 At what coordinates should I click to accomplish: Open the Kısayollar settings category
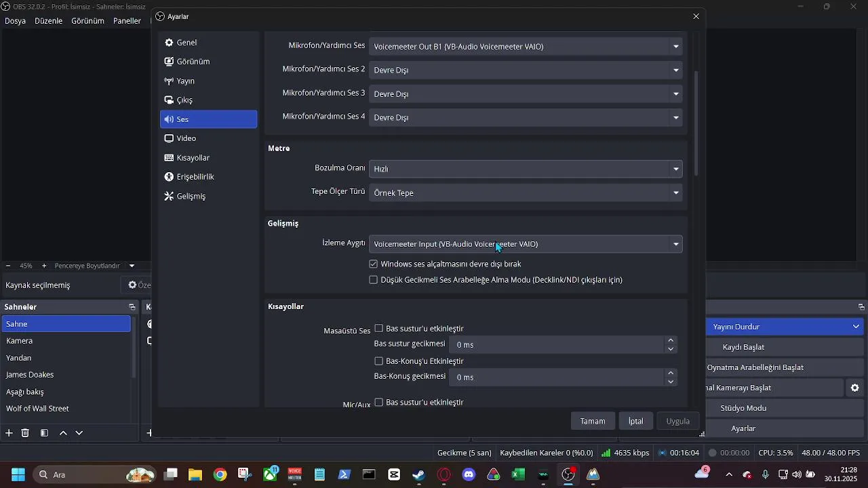pos(208,157)
